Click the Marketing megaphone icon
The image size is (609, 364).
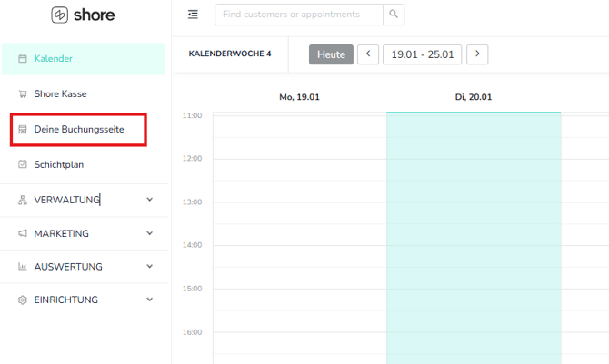point(23,233)
